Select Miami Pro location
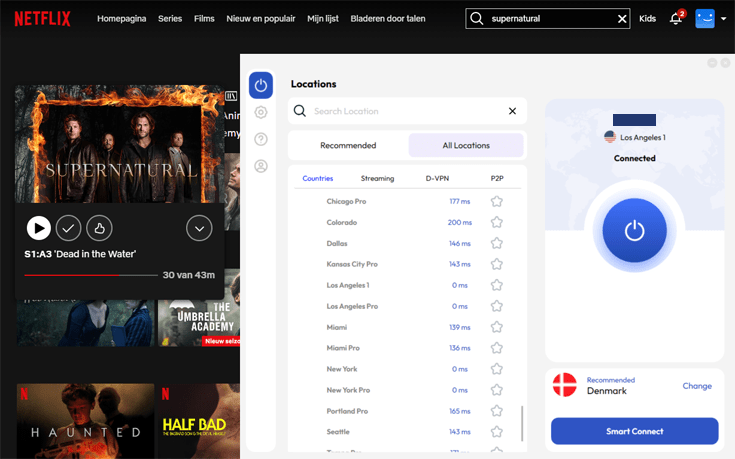Viewport: 735px width, 459px height. (x=343, y=348)
